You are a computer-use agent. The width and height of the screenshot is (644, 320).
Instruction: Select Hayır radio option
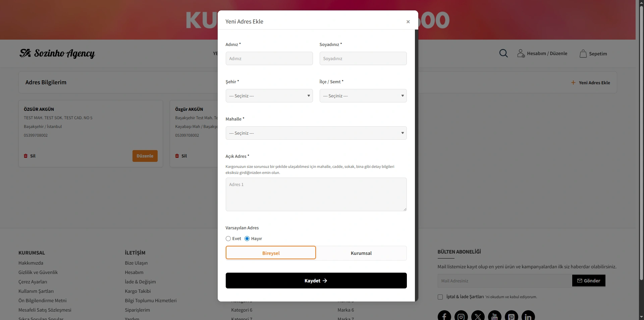coord(247,239)
